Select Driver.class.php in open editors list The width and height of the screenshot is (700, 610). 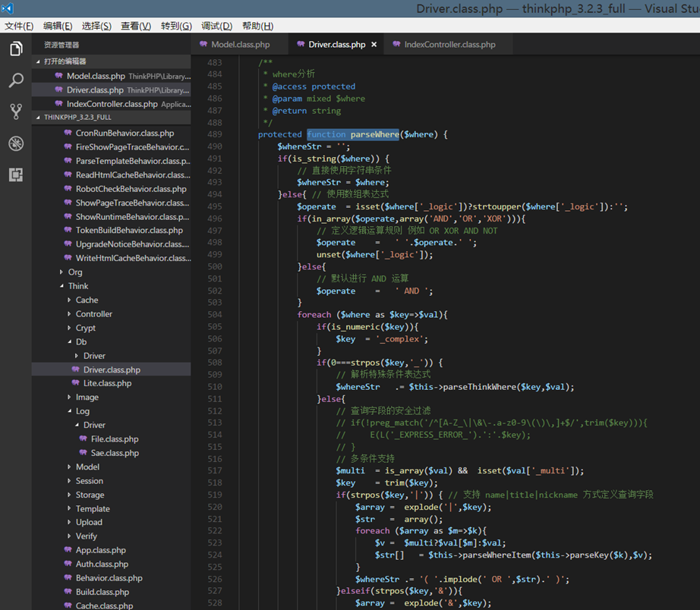111,90
